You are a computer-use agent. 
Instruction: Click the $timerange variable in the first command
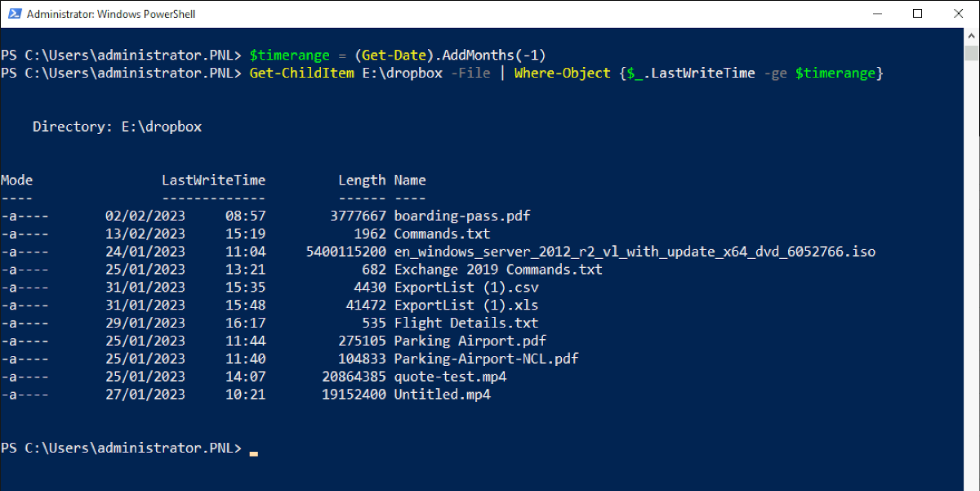(x=287, y=55)
